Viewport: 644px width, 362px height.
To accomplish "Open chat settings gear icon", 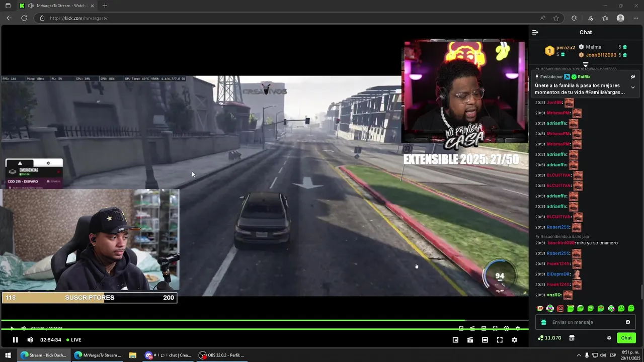I will click(609, 338).
